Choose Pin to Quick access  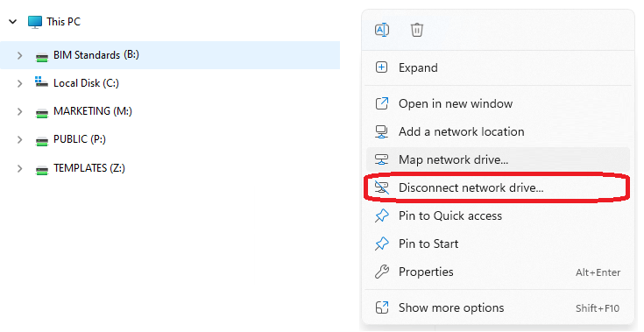coord(498,215)
